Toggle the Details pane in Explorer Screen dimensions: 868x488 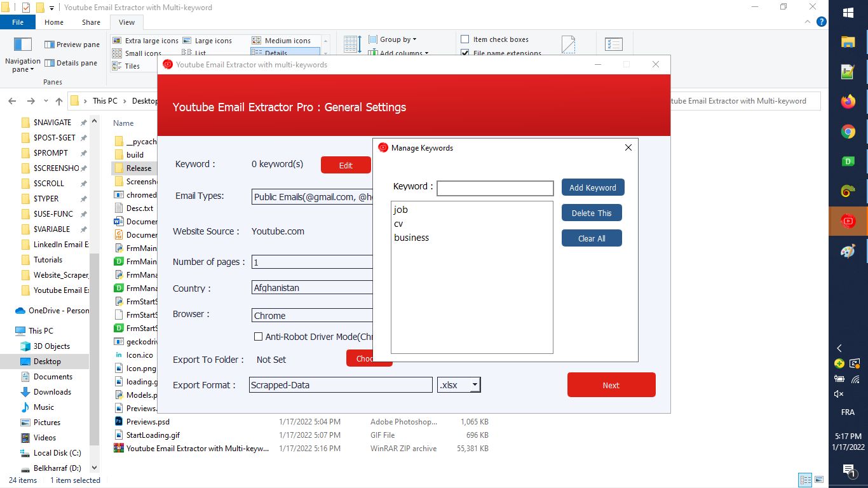tap(71, 63)
